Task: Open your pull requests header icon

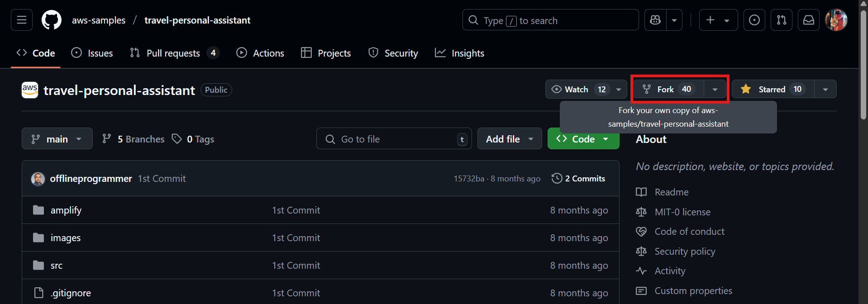Action: 782,20
